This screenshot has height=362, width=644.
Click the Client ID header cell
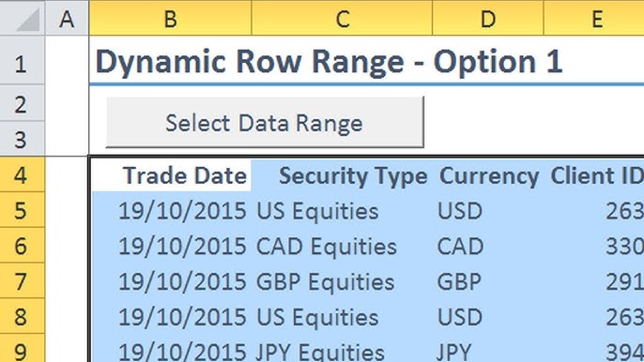[594, 175]
